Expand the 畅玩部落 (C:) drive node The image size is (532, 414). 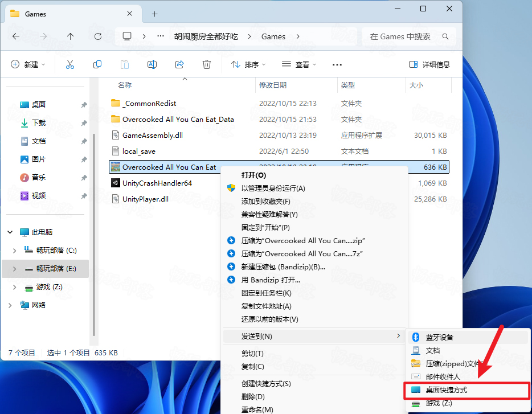(x=14, y=251)
